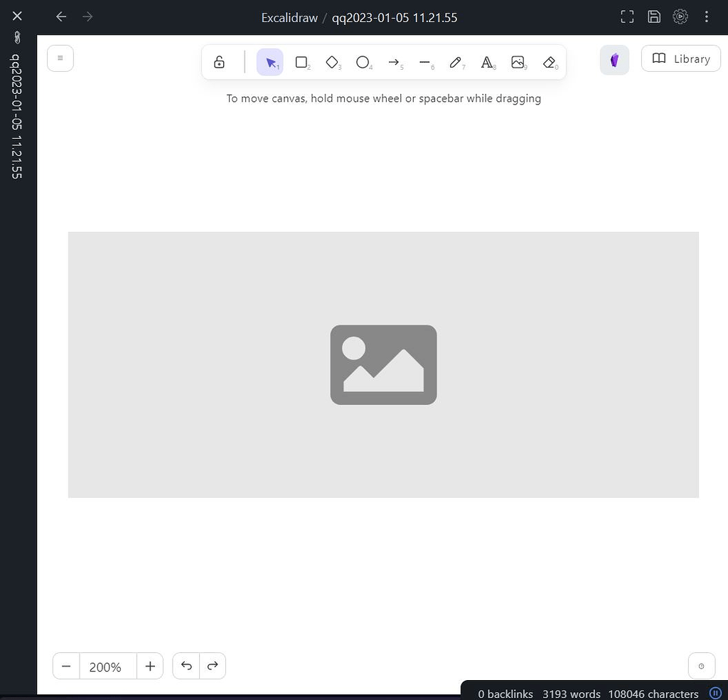This screenshot has height=700, width=728.
Task: Toggle keep selected tool active lock
Action: [x=219, y=62]
